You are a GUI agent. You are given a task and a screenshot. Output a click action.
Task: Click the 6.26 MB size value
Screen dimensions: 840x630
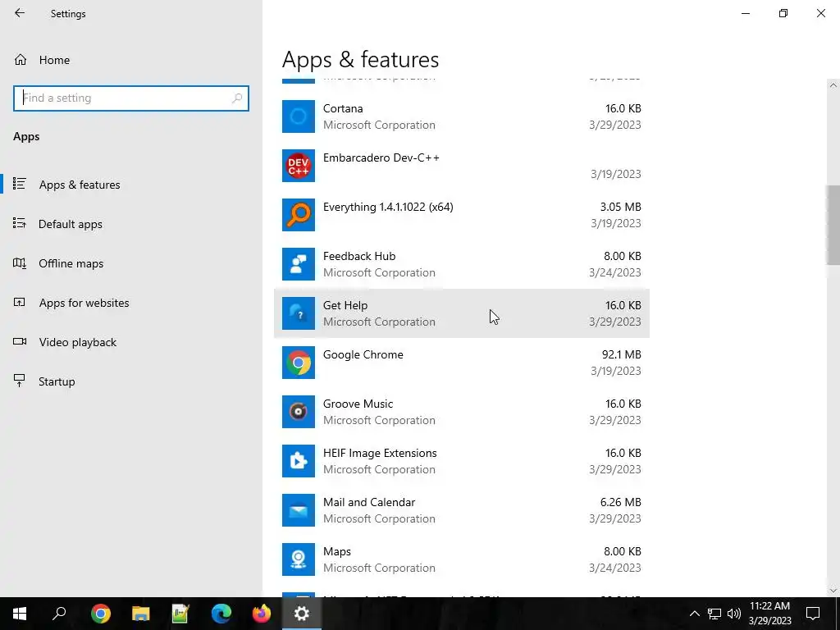click(620, 503)
